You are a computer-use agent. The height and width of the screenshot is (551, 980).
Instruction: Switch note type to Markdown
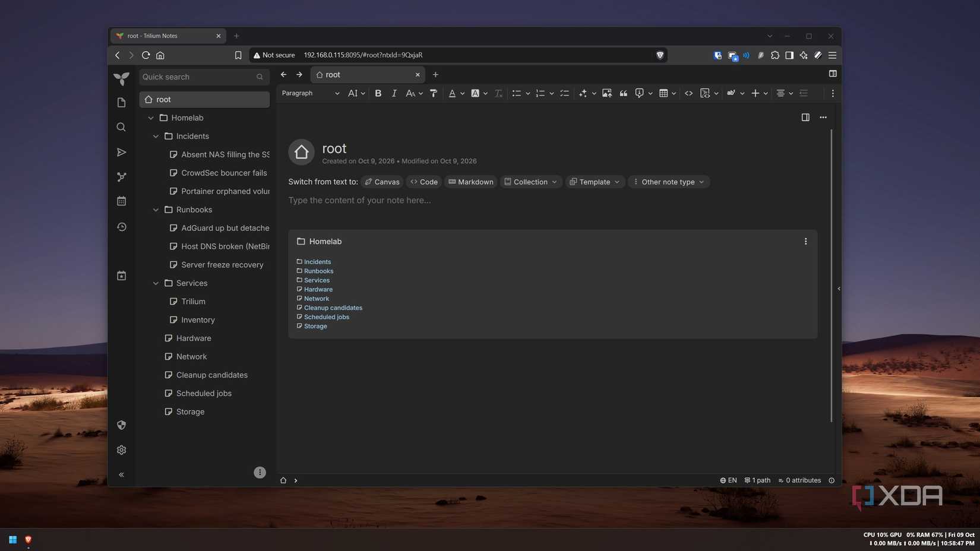(x=471, y=182)
